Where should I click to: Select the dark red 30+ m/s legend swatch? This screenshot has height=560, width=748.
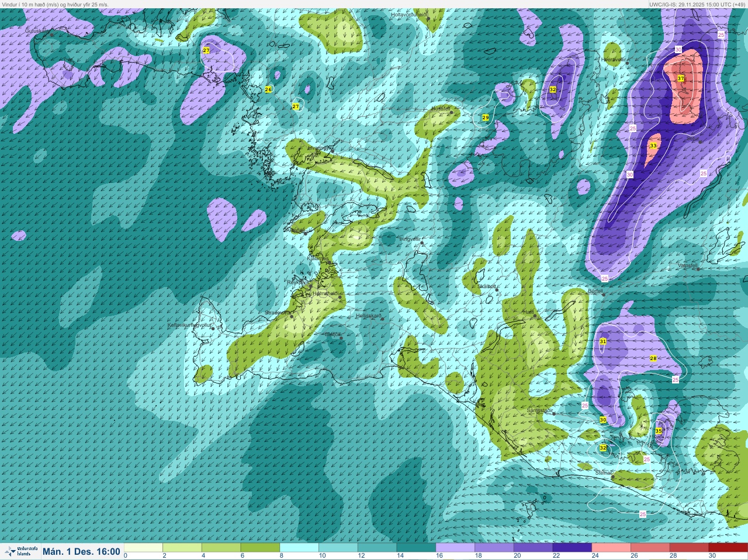(728, 548)
